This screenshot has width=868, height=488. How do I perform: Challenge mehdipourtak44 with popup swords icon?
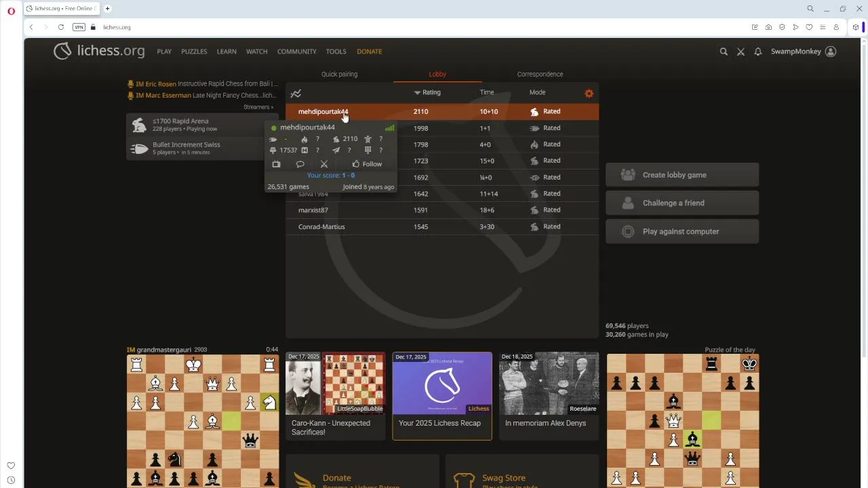tap(324, 164)
